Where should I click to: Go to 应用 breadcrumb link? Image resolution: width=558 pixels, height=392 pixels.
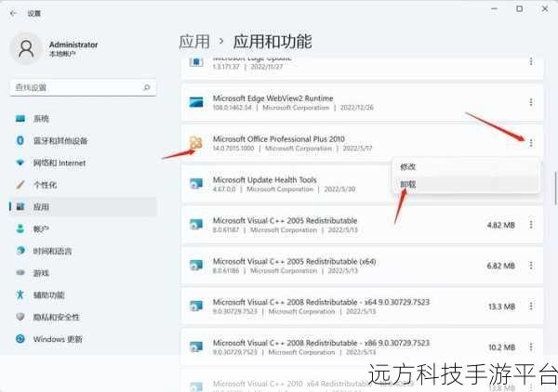194,42
